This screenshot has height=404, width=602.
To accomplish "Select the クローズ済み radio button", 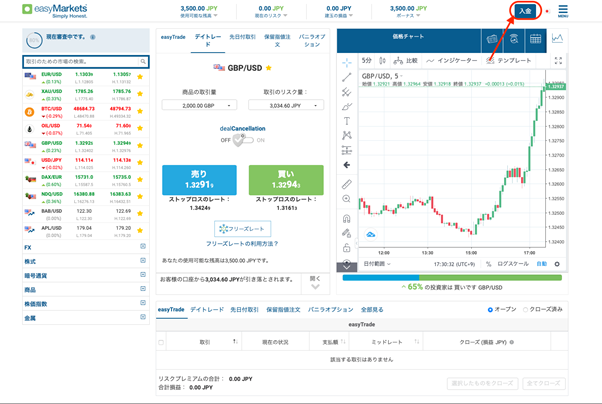I will [526, 310].
